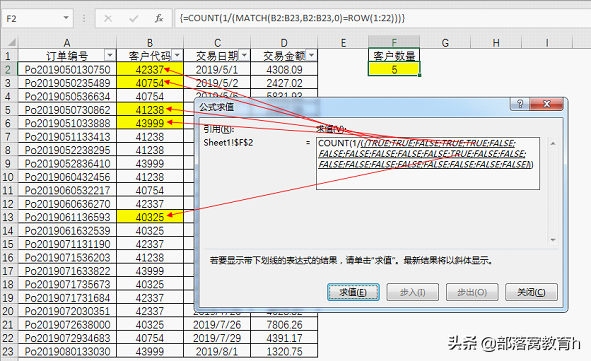Open the 交易日期 filter dropdown
The width and height of the screenshot is (591, 361).
(244, 56)
